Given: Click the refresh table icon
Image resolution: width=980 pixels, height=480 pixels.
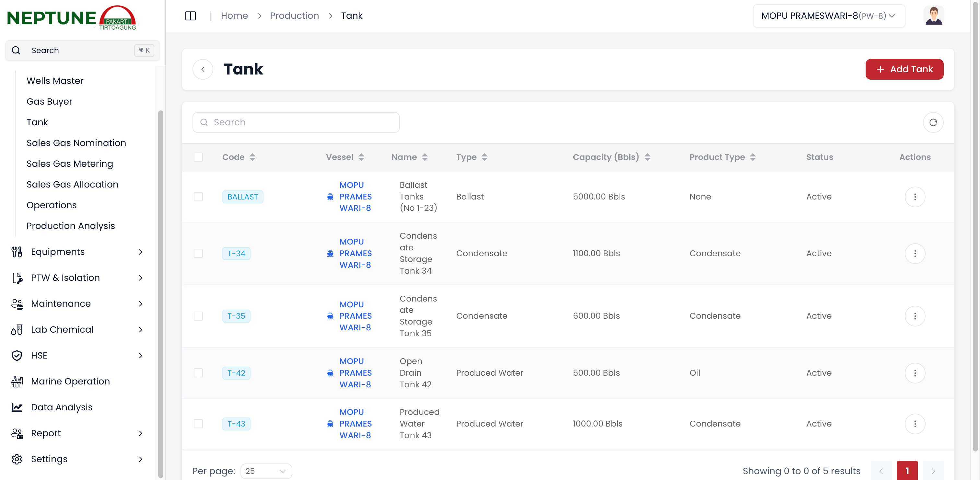Looking at the screenshot, I should pos(933,122).
